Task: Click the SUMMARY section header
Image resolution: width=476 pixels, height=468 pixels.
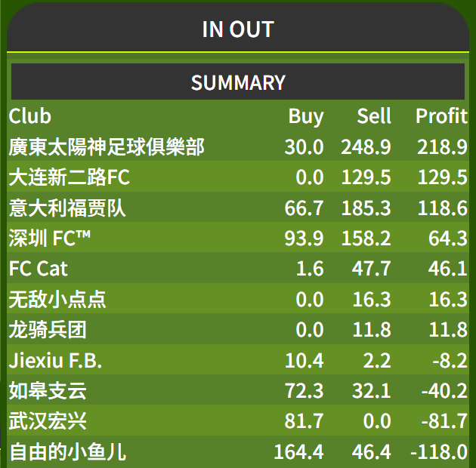Action: (x=238, y=82)
